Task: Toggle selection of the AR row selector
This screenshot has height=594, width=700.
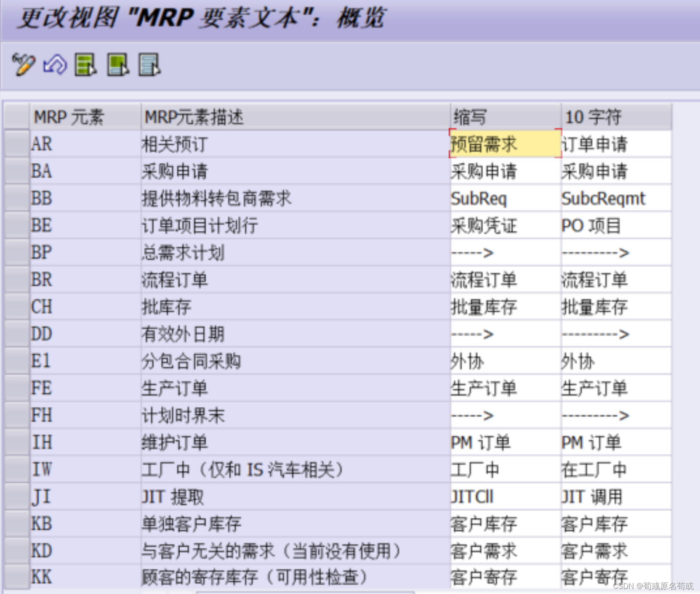Action: [16, 143]
